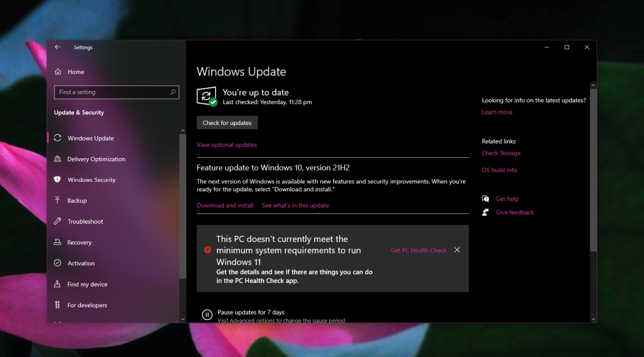Click the main pane scroll up arrow
644x357 pixels.
pos(593,85)
